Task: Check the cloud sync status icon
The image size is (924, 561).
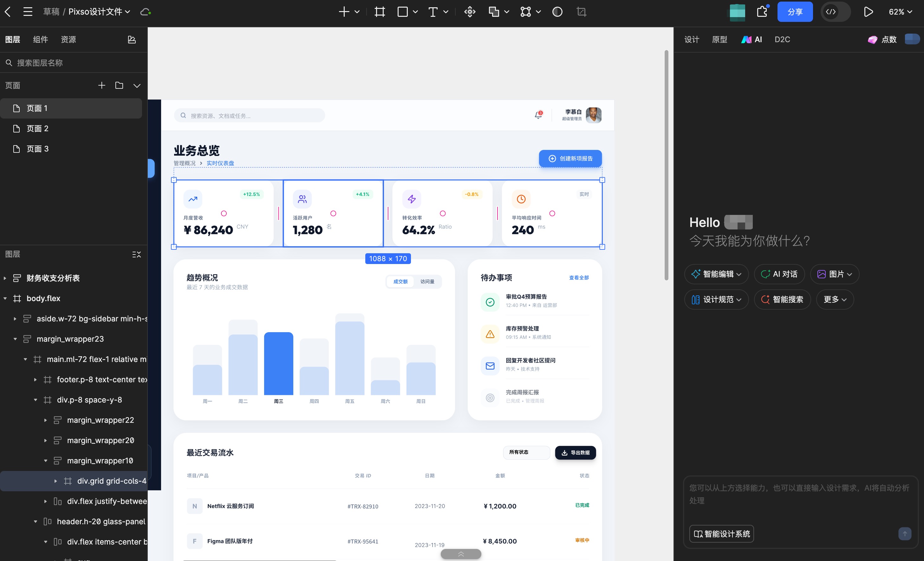Action: pos(146,12)
